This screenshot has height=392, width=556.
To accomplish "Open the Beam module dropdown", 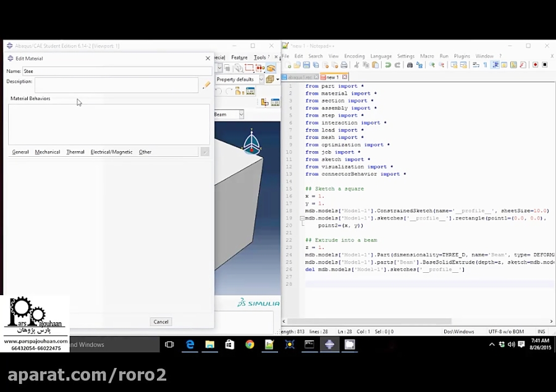I will point(241,114).
